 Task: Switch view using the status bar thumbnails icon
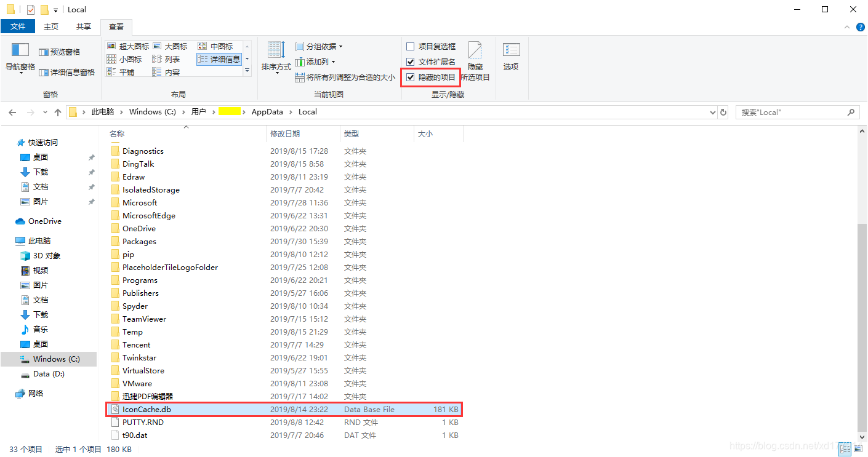pos(859,449)
